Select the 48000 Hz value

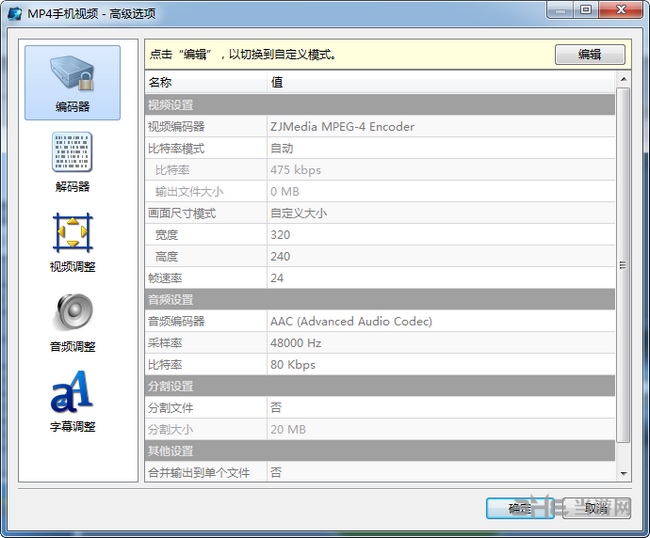[x=296, y=343]
